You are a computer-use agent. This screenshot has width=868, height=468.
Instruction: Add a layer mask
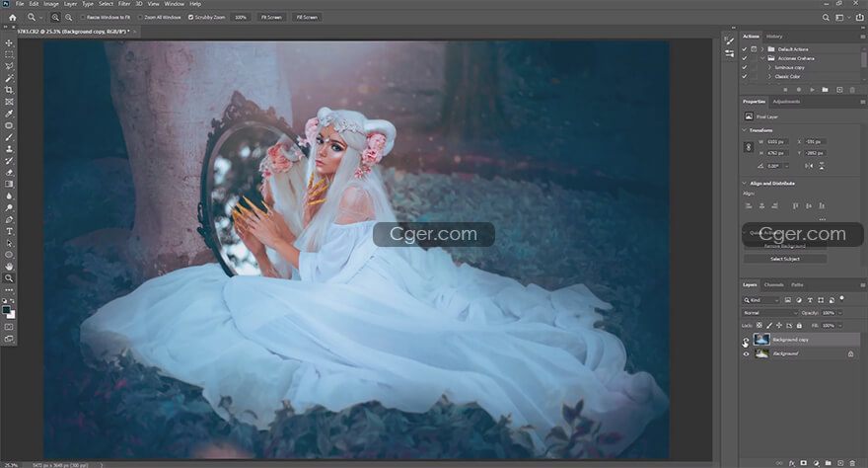coord(804,463)
